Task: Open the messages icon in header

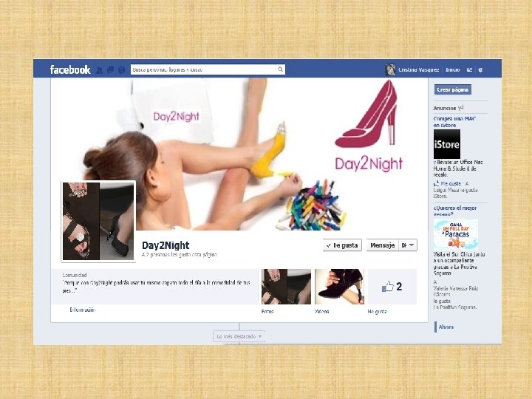Action: point(111,70)
